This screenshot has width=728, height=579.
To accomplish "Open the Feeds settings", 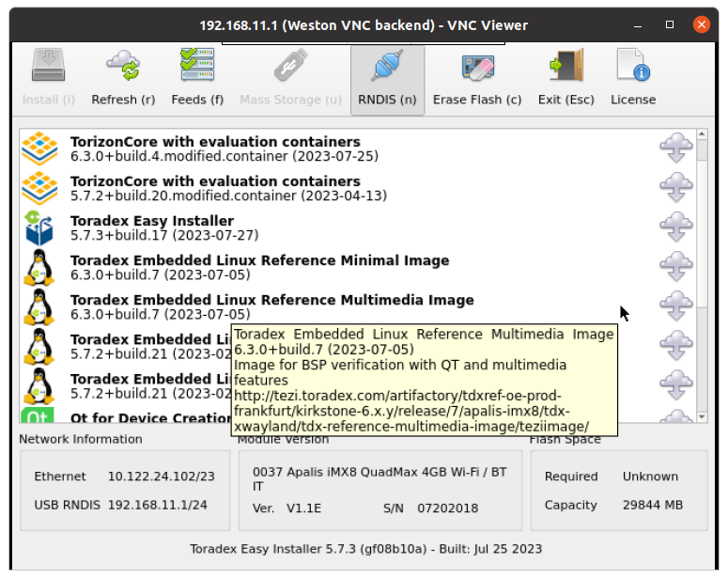I will coord(197,70).
